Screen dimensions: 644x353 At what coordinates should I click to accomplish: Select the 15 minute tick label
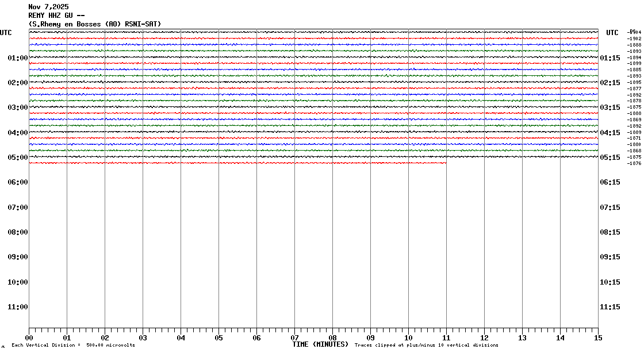[x=598, y=338]
